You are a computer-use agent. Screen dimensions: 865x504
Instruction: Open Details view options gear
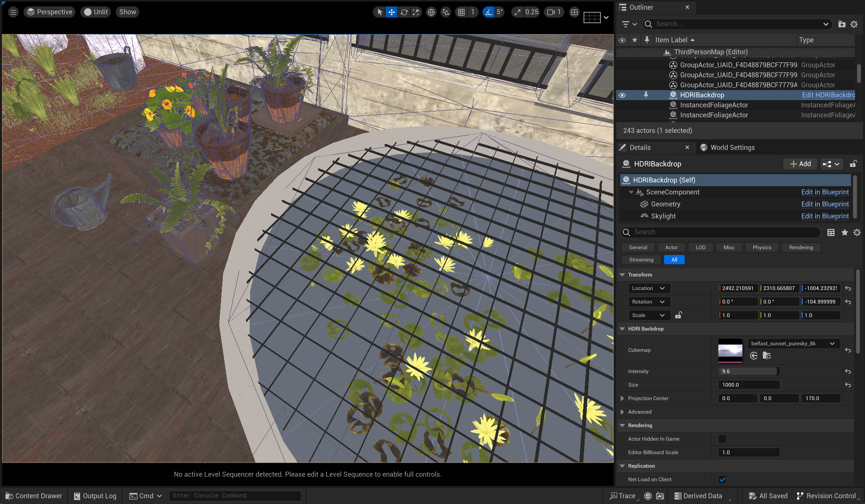point(857,232)
